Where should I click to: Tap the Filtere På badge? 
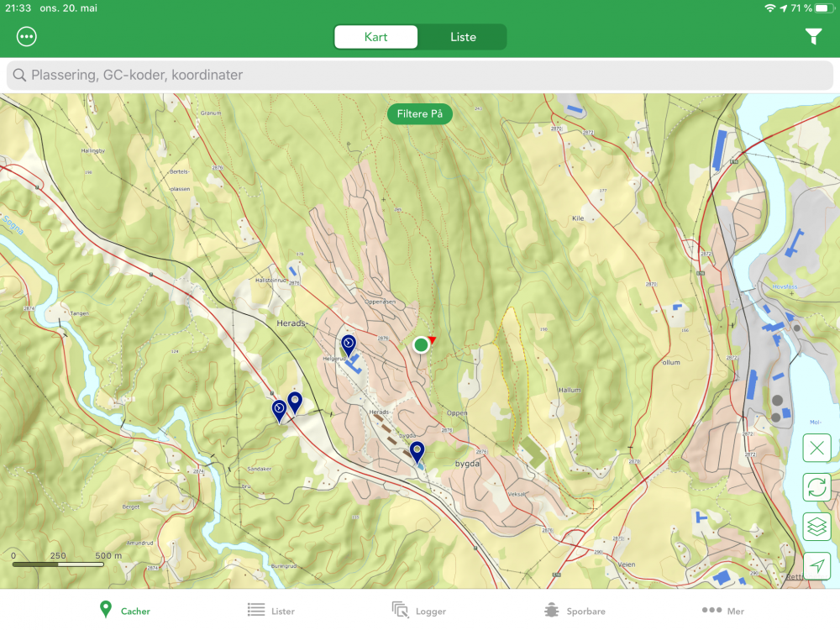(419, 113)
